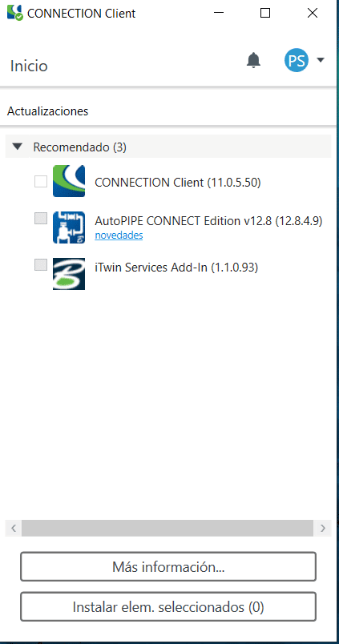The height and width of the screenshot is (644, 339).
Task: Open the novedades link
Action: coord(119,235)
